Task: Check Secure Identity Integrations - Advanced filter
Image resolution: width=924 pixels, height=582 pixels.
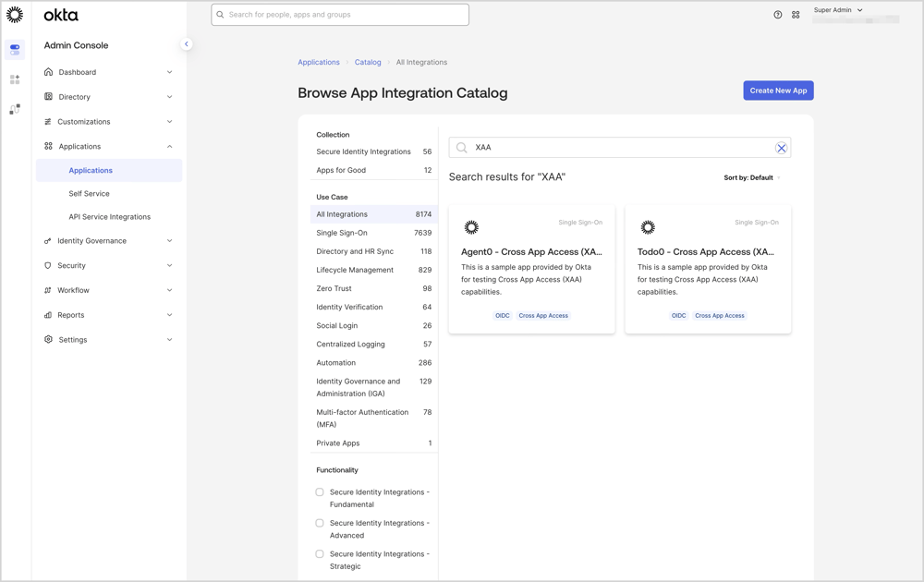Action: pyautogui.click(x=320, y=523)
